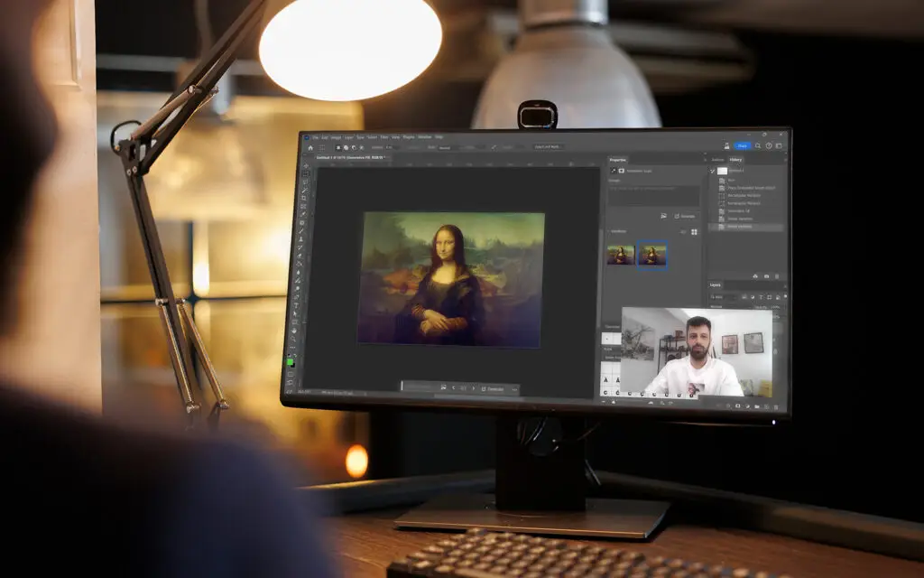The width and height of the screenshot is (924, 578).
Task: Select the Eyedropper tool
Action: pyautogui.click(x=303, y=213)
